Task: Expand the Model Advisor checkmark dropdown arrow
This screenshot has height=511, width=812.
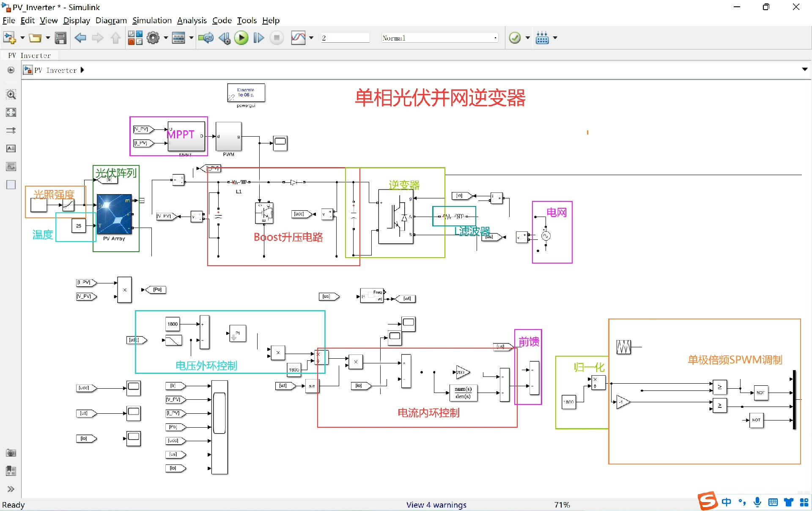Action: (x=527, y=38)
